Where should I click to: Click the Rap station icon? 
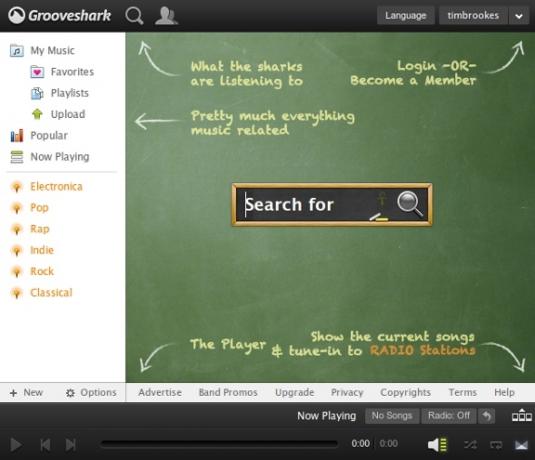[16, 229]
